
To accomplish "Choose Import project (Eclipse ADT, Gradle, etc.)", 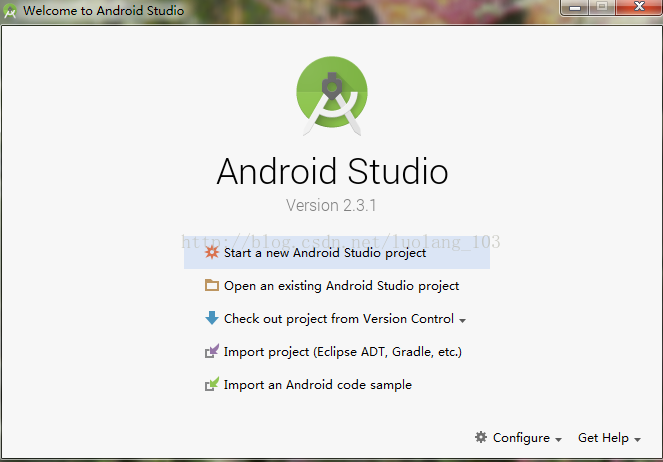I will 337,351.
